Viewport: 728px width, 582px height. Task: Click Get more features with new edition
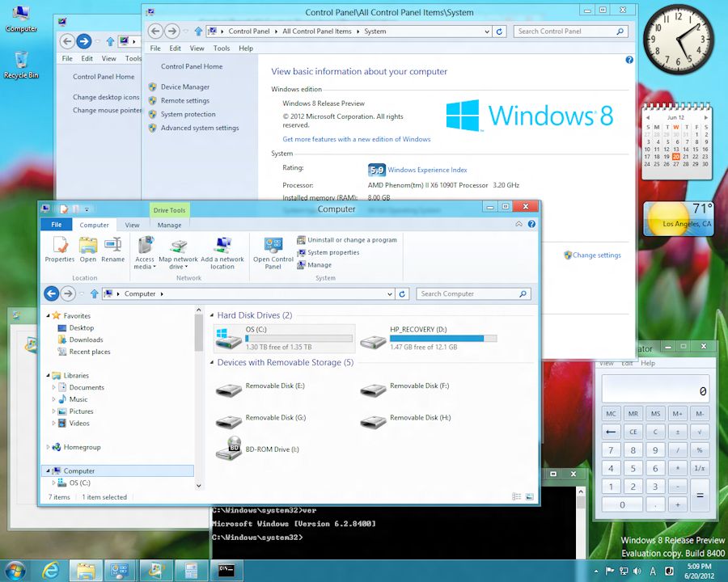coord(357,139)
